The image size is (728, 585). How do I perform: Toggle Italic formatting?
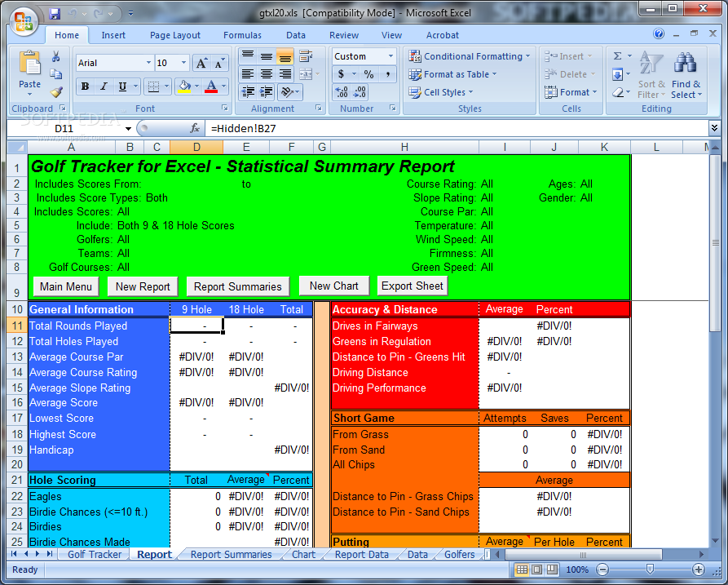point(104,86)
